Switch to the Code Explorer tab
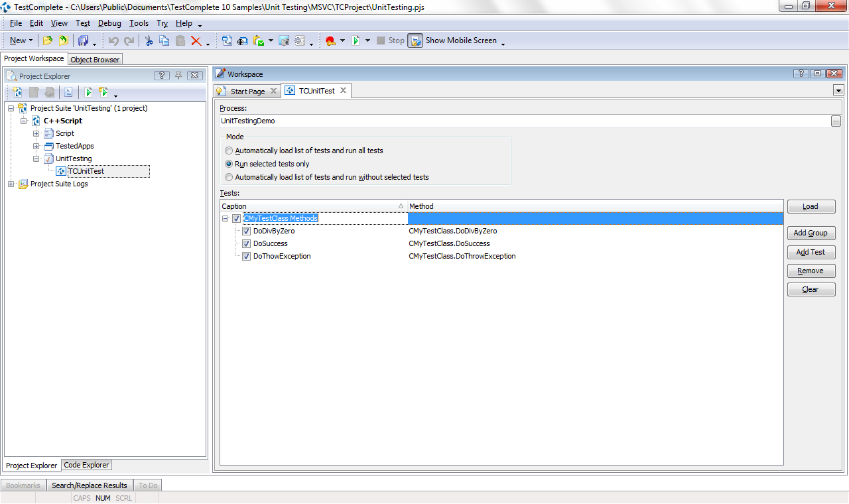This screenshot has width=849, height=504. [x=87, y=466]
